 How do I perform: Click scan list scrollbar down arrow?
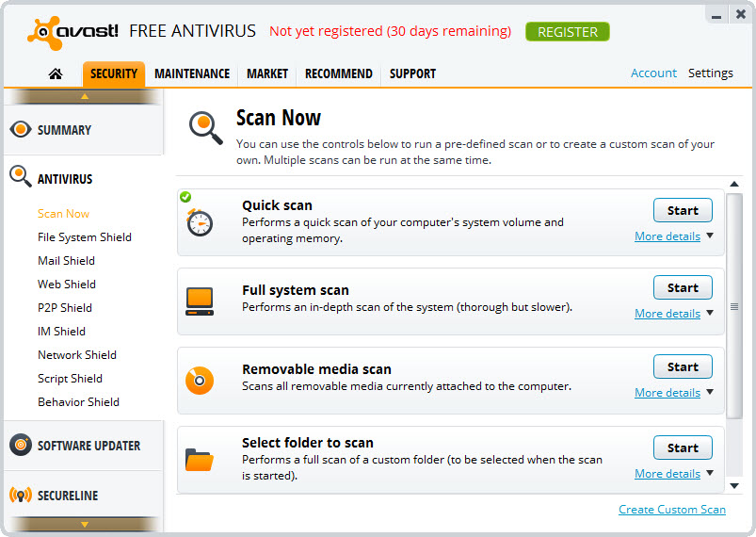tap(734, 486)
